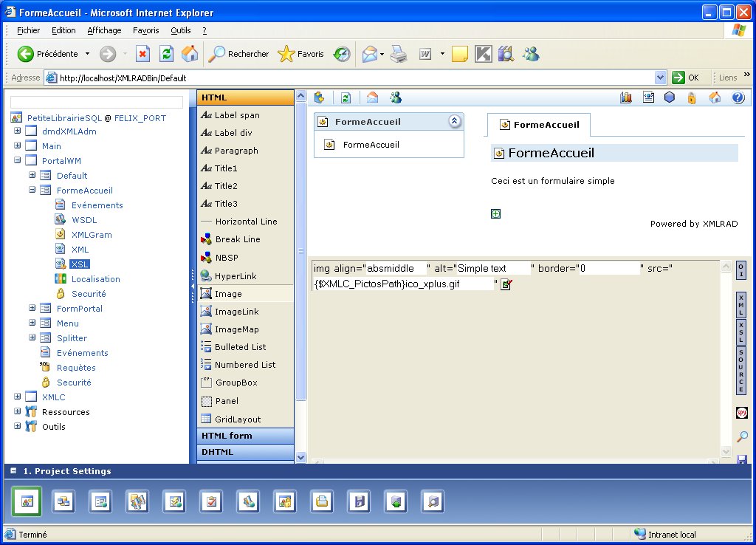Click the alt "Simple text" input field
Viewport: 756px width, 545px height.
pyautogui.click(x=494, y=268)
